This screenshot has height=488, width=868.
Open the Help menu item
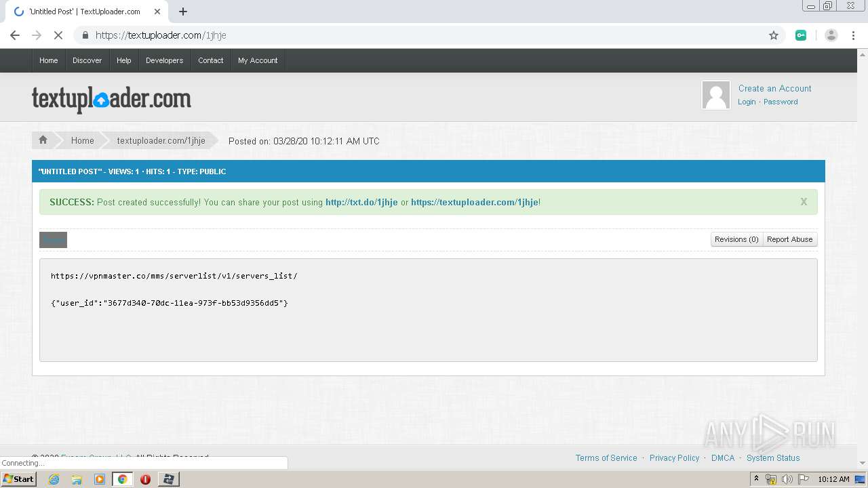tap(123, 60)
